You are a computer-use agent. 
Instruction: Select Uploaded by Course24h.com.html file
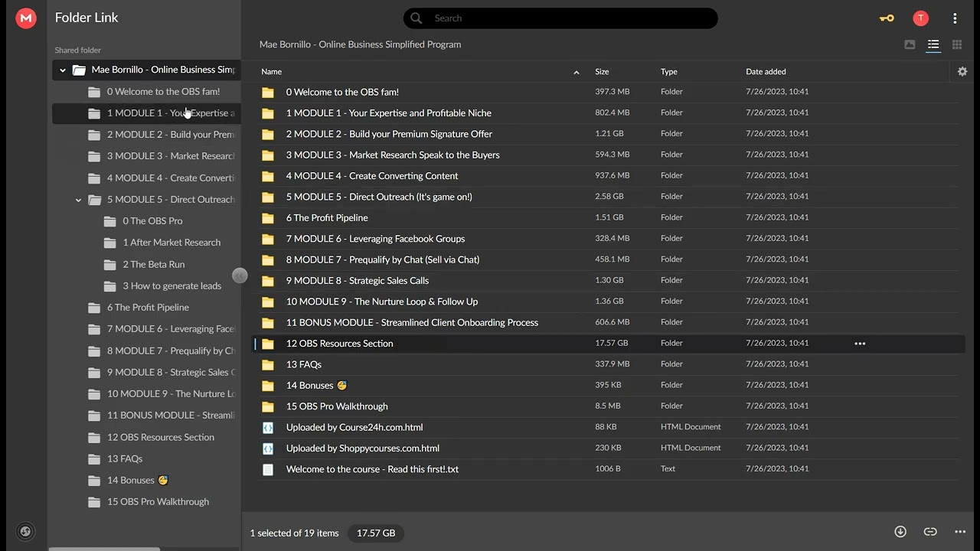click(609, 427)
